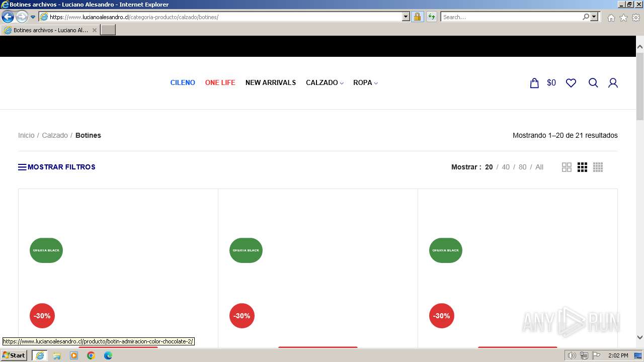Screen dimensions: 644x362
Task: Click the volume speaker tray icon
Action: point(572,355)
